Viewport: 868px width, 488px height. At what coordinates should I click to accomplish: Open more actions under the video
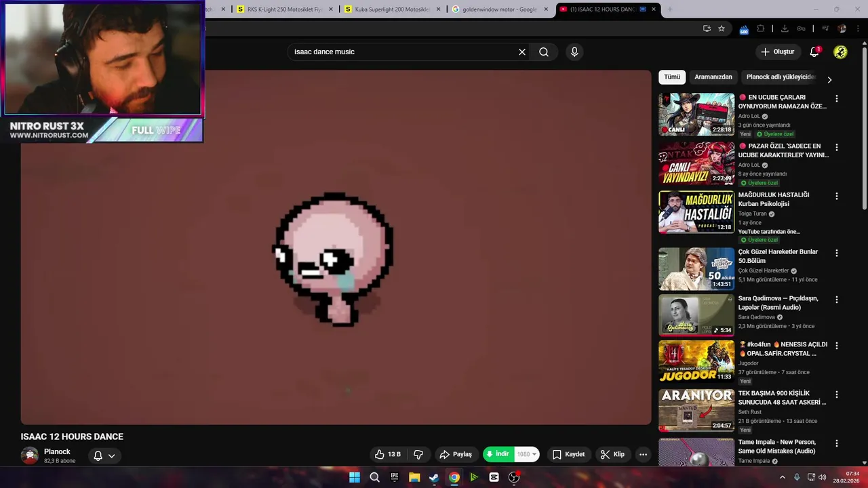pos(643,454)
